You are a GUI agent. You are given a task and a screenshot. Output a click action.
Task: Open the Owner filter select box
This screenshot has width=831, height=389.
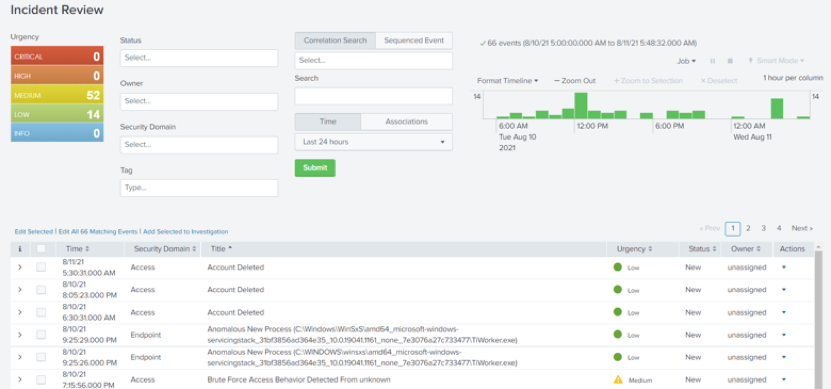[x=199, y=102]
